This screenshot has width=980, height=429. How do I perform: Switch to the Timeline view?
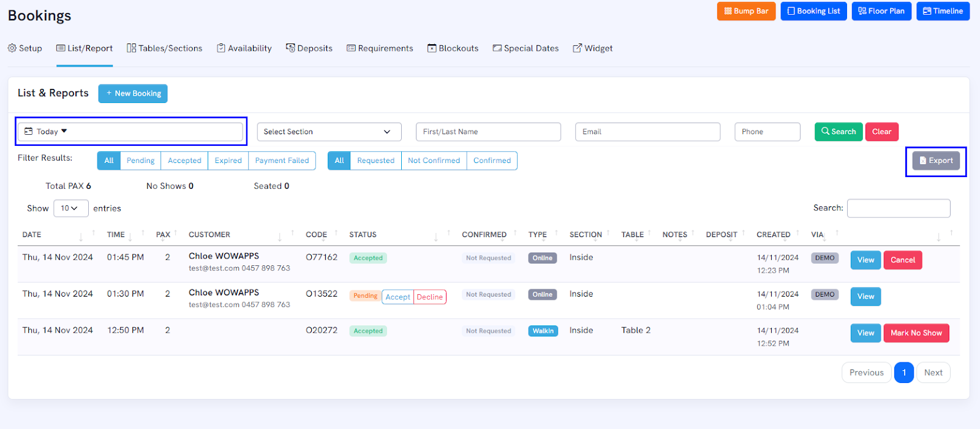click(943, 11)
